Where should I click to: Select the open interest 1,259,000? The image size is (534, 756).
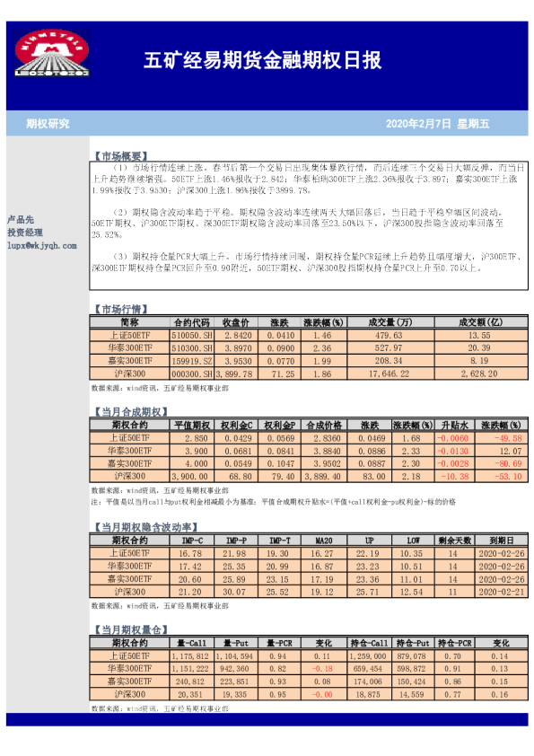pos(367,656)
